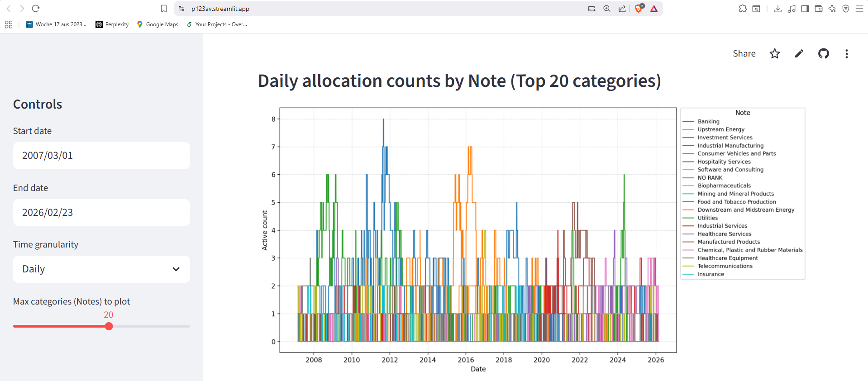
Task: Click the address bar URL
Action: [x=220, y=9]
